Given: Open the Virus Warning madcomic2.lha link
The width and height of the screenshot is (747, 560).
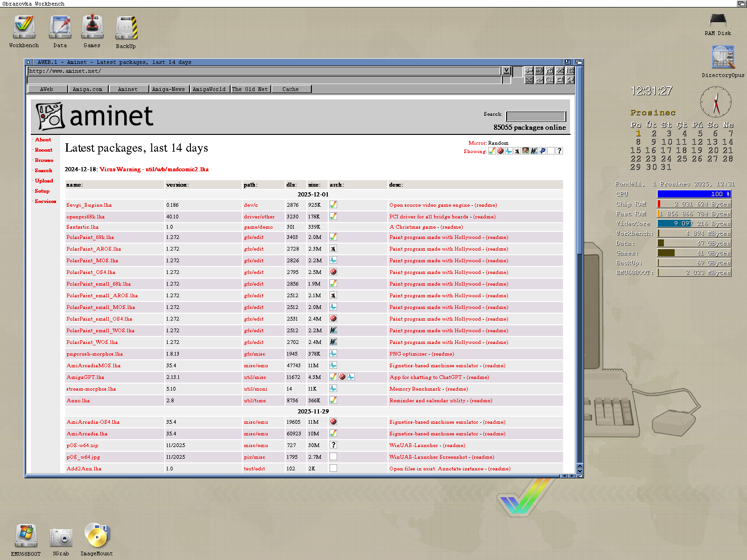Looking at the screenshot, I should click(x=154, y=169).
